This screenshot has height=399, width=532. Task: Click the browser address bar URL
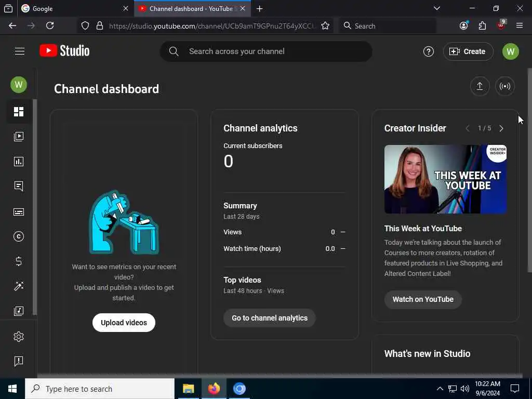pyautogui.click(x=212, y=26)
